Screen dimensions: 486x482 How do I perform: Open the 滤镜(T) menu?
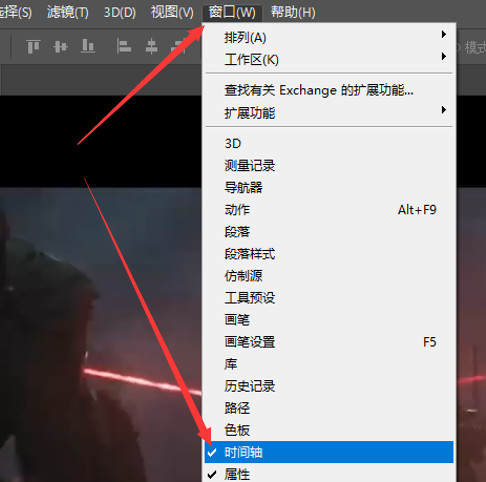pyautogui.click(x=68, y=13)
